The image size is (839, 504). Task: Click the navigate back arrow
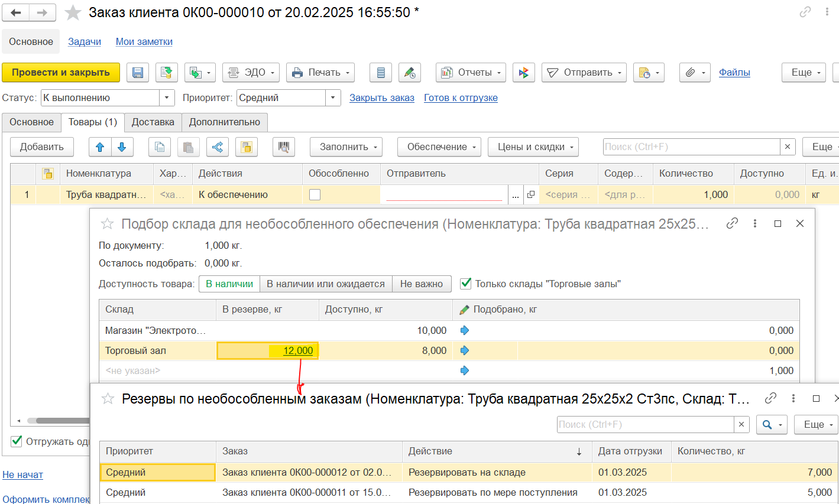coord(16,12)
